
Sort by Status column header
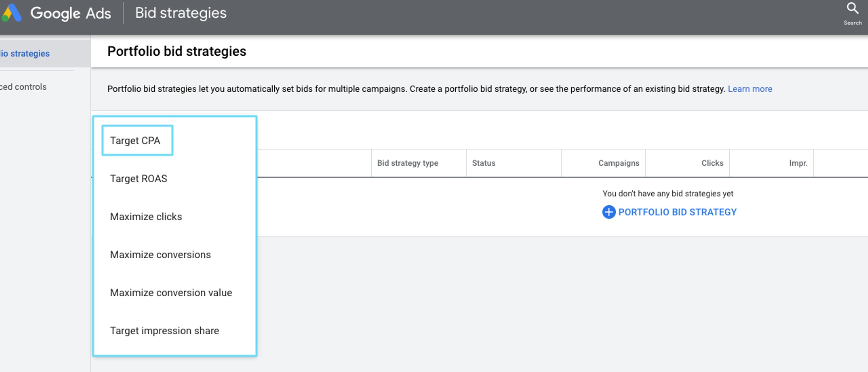click(x=484, y=163)
